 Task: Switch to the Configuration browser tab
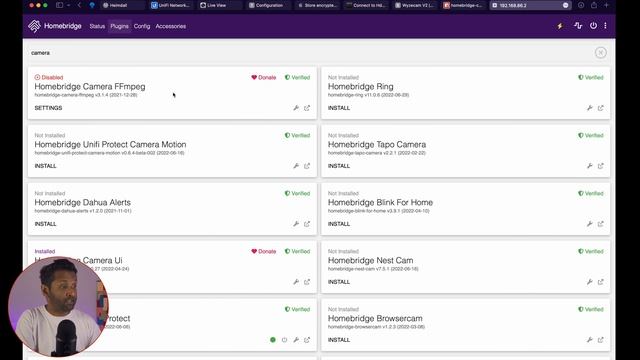click(266, 5)
